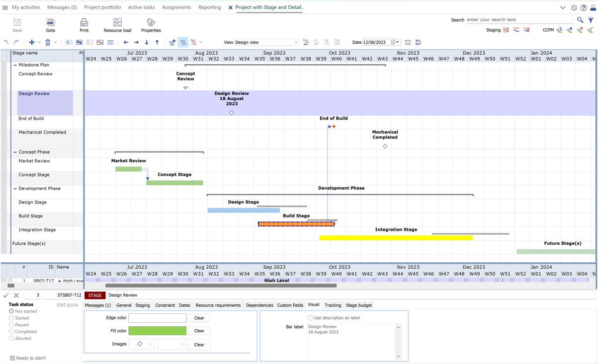Open the Date picker dropdown

click(x=397, y=42)
